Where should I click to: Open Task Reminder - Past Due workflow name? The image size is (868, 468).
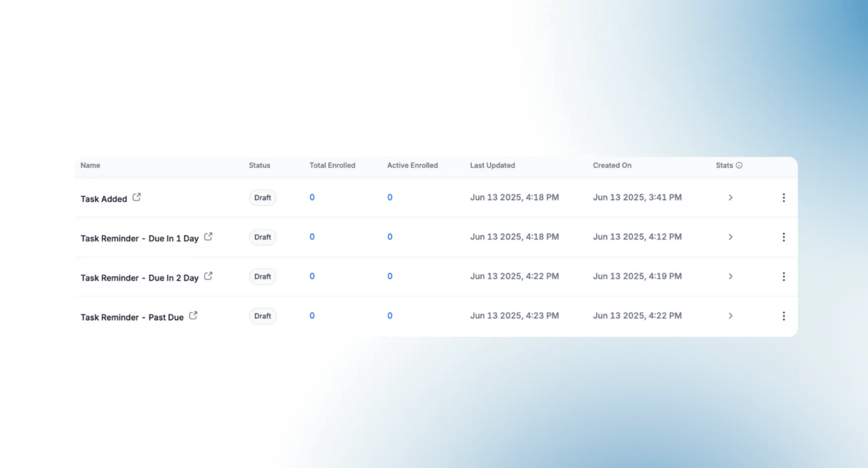(132, 318)
